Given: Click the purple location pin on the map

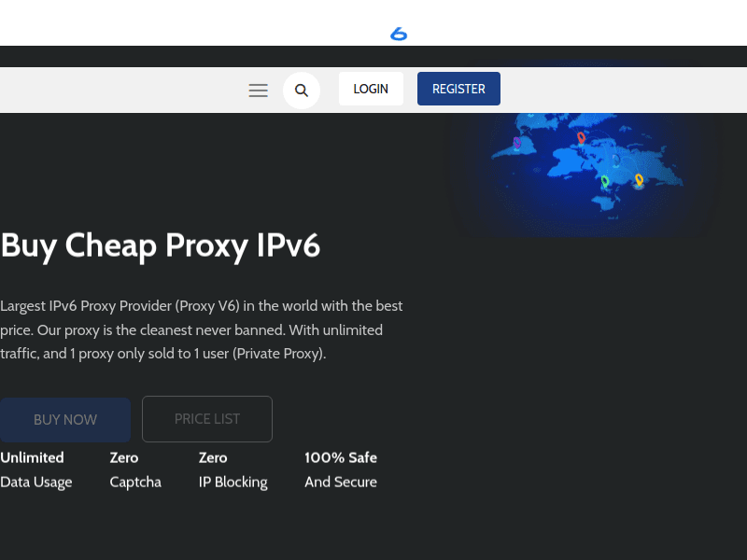Looking at the screenshot, I should coord(516,142).
